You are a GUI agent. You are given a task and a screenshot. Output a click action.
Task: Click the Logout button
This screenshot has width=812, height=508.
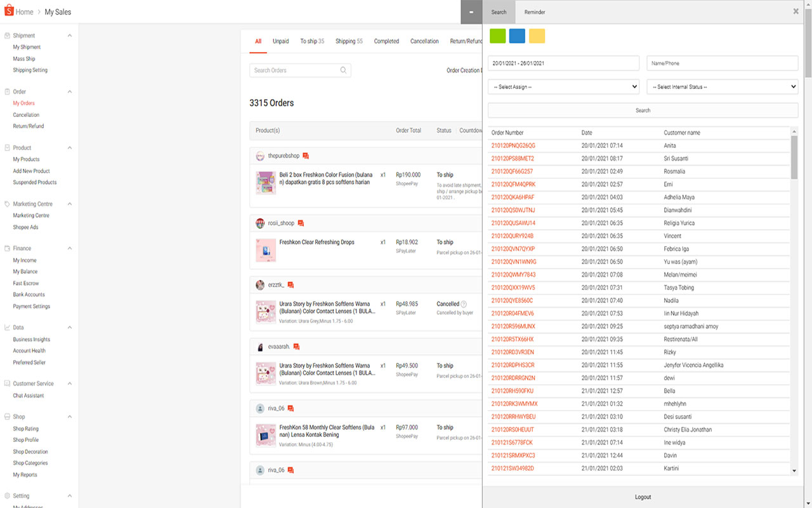click(643, 497)
